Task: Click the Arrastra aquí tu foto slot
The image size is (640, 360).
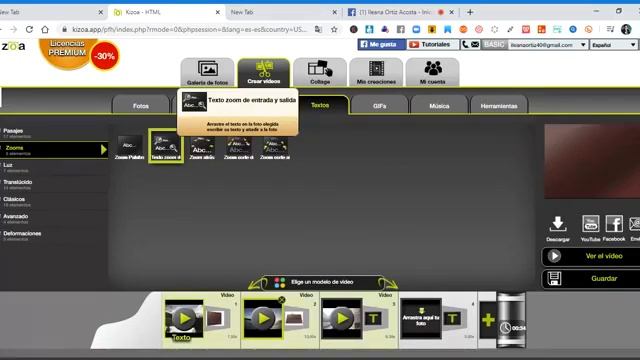Action: pyautogui.click(x=421, y=318)
